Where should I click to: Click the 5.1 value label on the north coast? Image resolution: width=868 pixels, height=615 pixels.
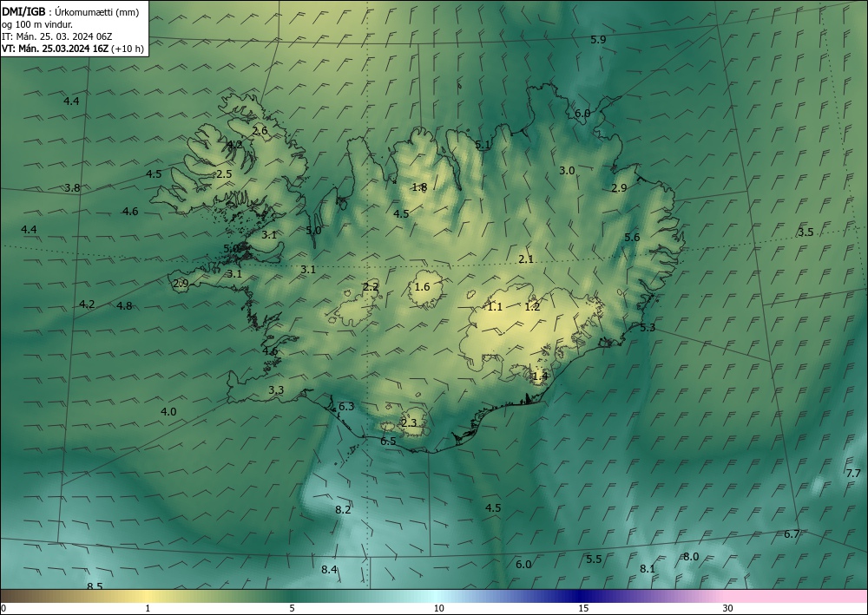pyautogui.click(x=483, y=145)
